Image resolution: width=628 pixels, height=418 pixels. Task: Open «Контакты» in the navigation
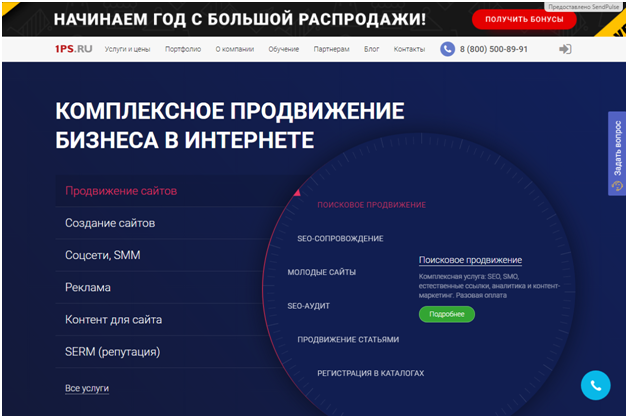[409, 49]
